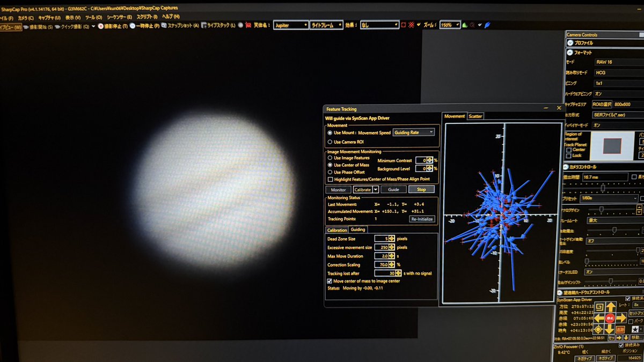Select the Use Camera ROI radio button
The image size is (644, 362).
pos(330,142)
